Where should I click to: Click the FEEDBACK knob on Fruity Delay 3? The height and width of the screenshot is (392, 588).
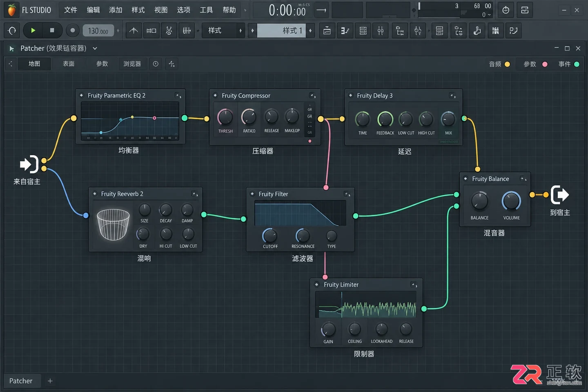click(x=385, y=119)
